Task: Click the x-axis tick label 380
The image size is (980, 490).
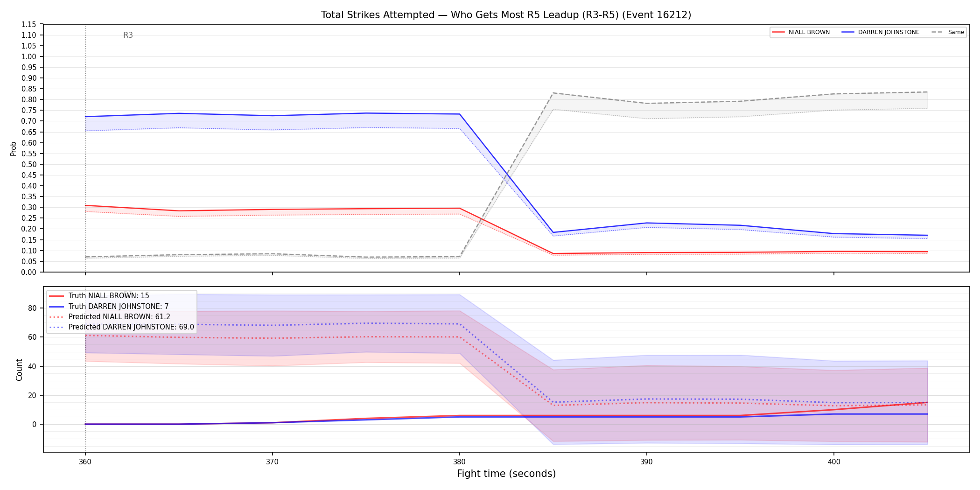Action: click(x=459, y=462)
